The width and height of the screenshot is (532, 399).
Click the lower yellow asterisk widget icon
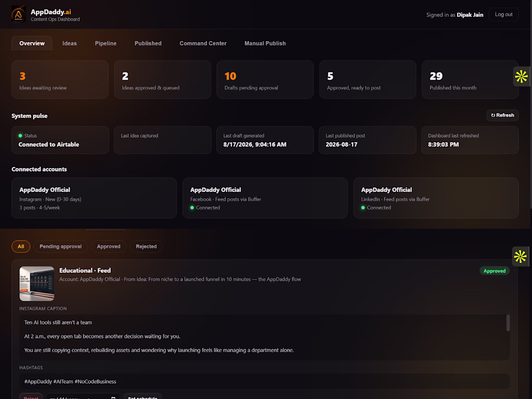click(520, 256)
